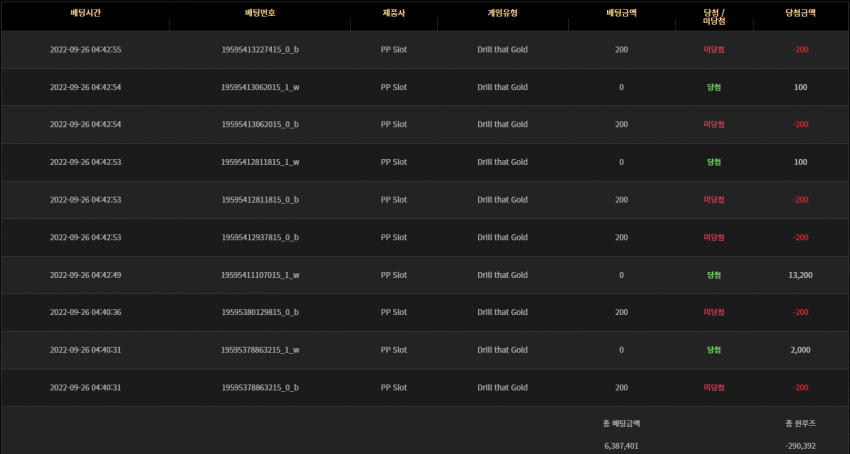
Task: Click the 당첨 status in the 19595412811815_1_w row
Action: tap(714, 162)
